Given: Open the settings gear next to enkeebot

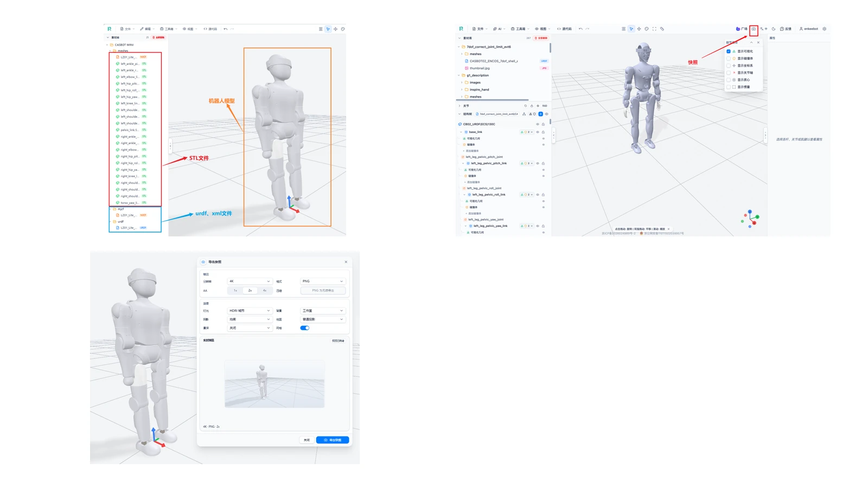Looking at the screenshot, I should (x=824, y=29).
